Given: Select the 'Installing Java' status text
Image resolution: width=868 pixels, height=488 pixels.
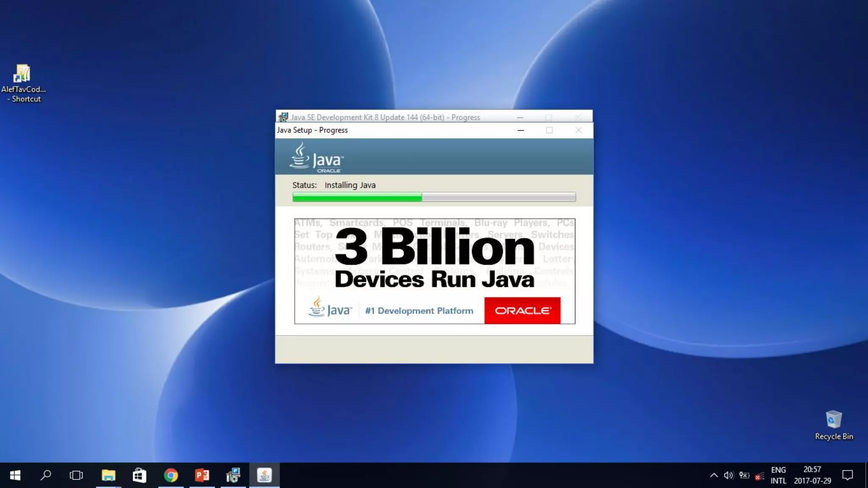Looking at the screenshot, I should (350, 185).
